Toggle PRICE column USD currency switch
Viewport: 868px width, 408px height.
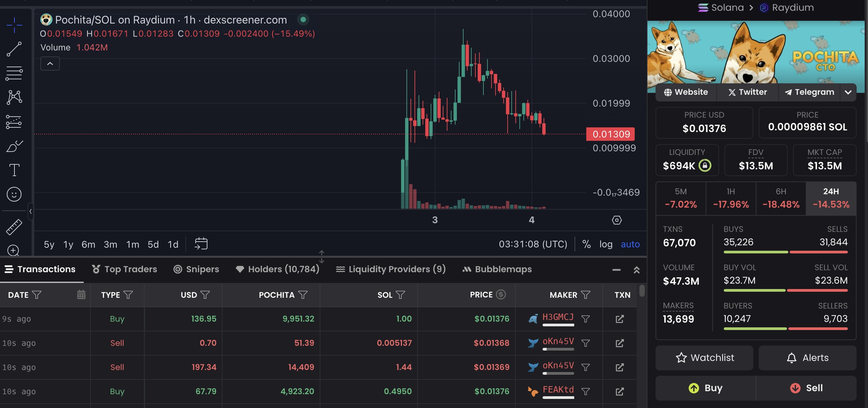pyautogui.click(x=501, y=294)
